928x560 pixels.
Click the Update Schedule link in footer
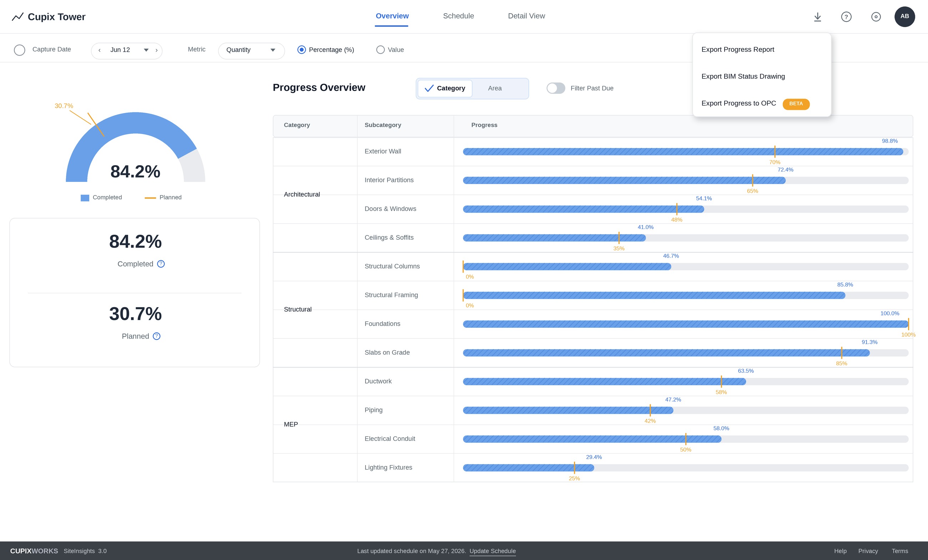point(492,551)
